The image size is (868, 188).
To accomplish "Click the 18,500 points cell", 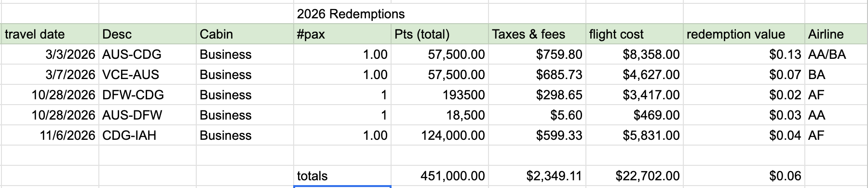I will [440, 115].
